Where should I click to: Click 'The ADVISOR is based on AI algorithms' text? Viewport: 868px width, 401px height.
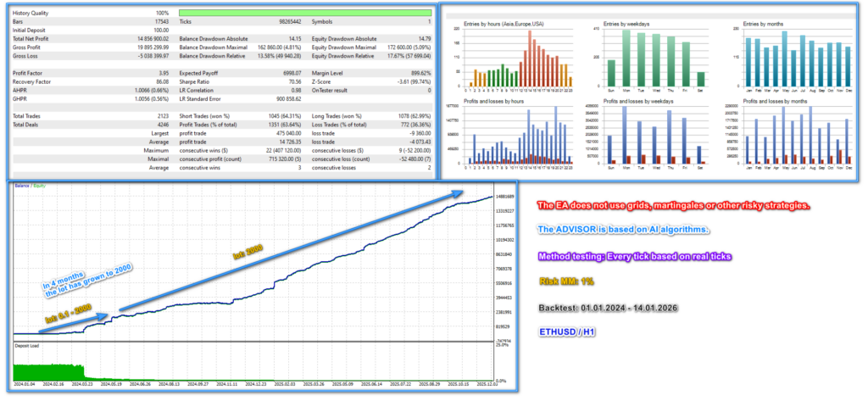pos(623,230)
